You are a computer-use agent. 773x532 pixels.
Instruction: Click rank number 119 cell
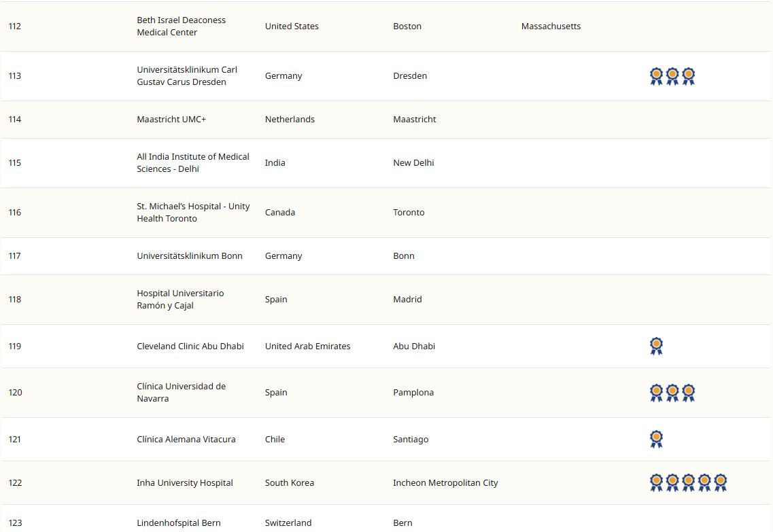(x=15, y=347)
